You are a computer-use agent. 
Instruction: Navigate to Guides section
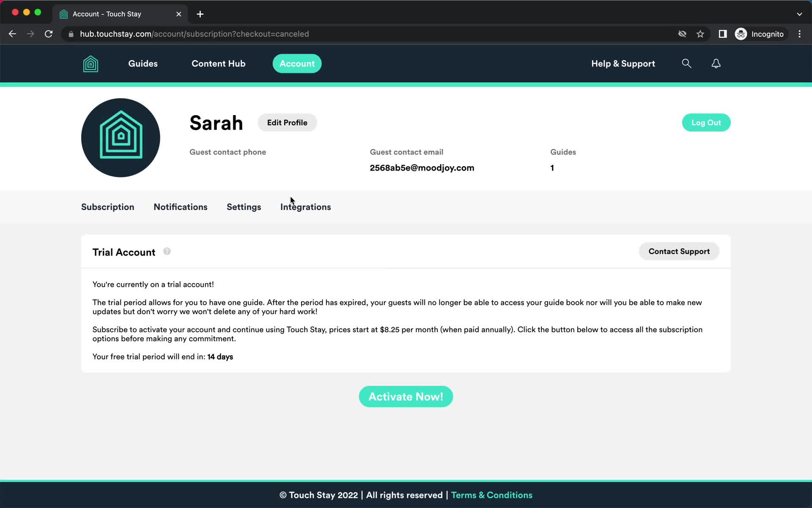[x=143, y=63]
